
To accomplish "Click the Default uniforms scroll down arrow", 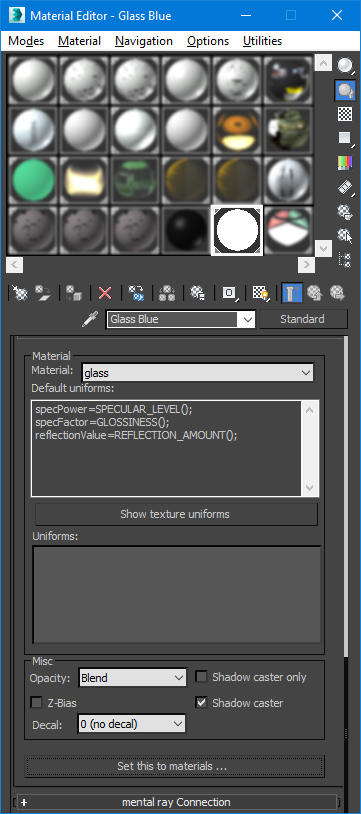I will point(310,488).
